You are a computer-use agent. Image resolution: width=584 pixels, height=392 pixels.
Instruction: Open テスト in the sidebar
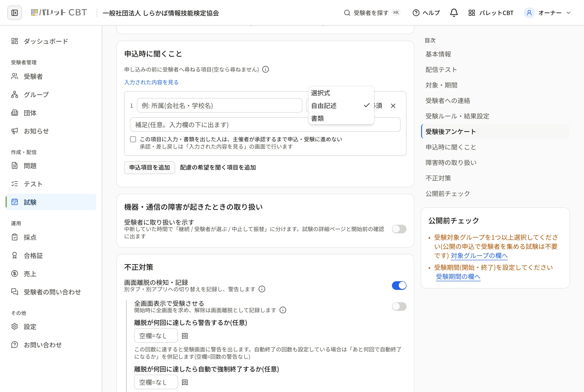[x=51, y=184]
